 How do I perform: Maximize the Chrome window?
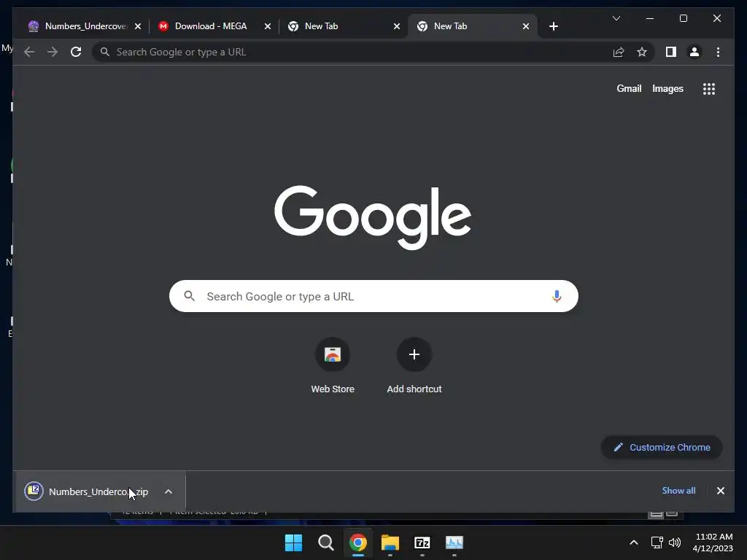[x=683, y=18]
